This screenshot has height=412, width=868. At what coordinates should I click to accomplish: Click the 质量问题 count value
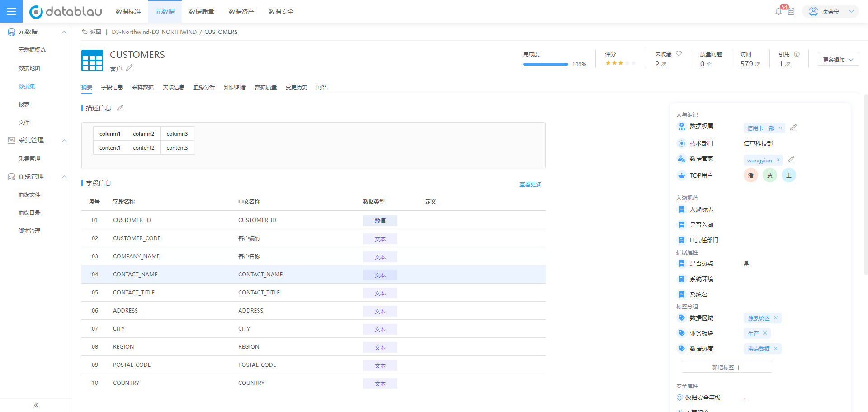703,64
